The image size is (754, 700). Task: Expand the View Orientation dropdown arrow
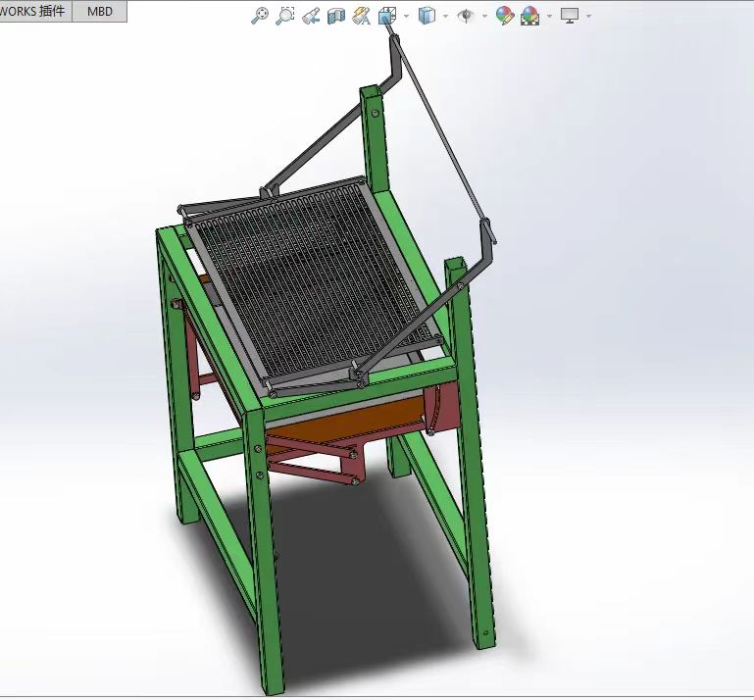pyautogui.click(x=406, y=17)
